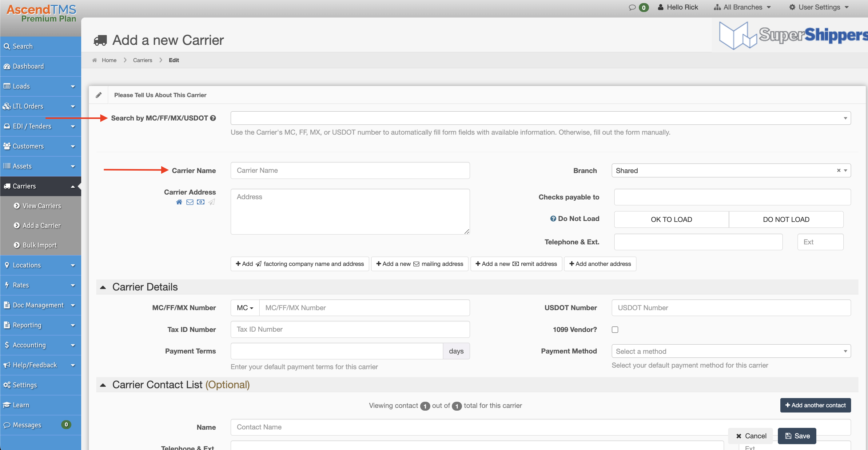Image resolution: width=868 pixels, height=450 pixels.
Task: Open the Branch dropdown arrow
Action: coord(846,170)
